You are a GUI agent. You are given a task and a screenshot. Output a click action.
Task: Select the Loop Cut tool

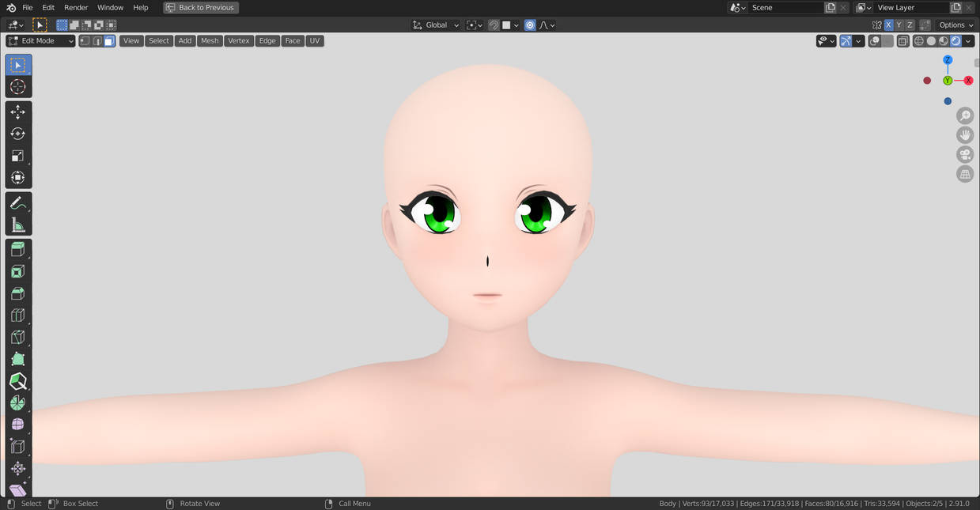(18, 315)
